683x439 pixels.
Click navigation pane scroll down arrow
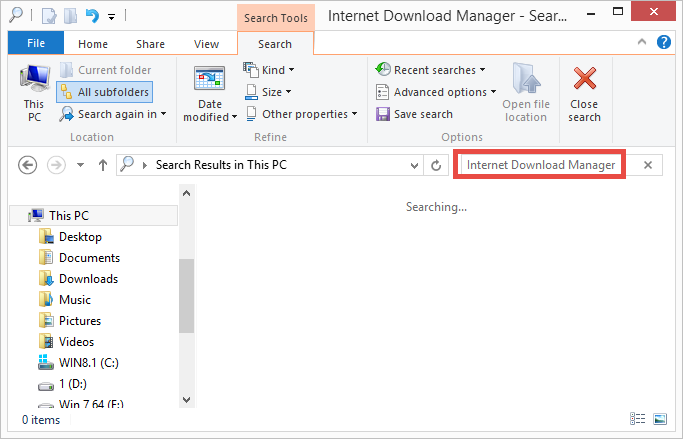click(x=186, y=399)
